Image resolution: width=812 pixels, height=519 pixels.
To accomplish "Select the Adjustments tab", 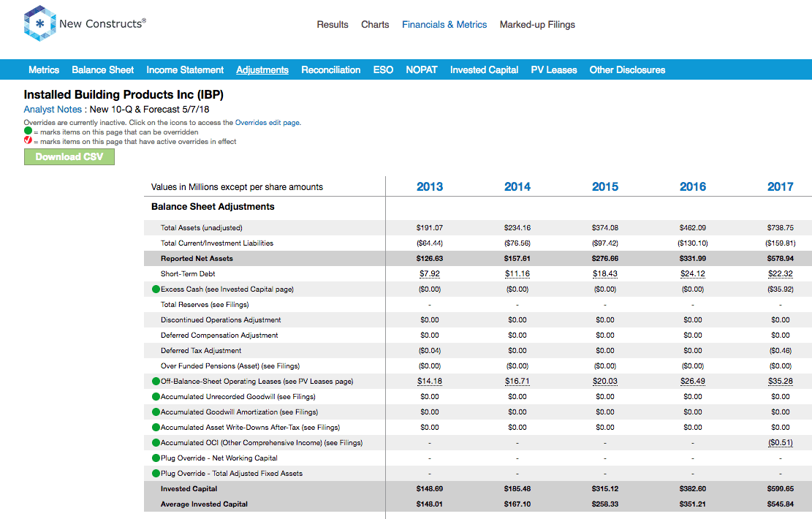I will [x=262, y=70].
